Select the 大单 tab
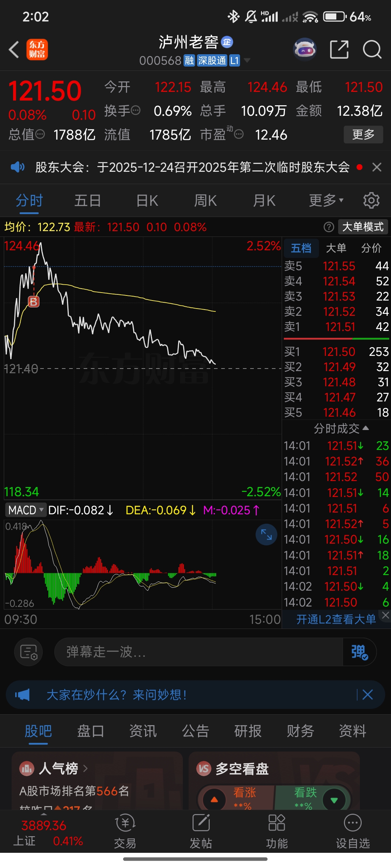Viewport: 391px width, 868px height. pos(336,248)
